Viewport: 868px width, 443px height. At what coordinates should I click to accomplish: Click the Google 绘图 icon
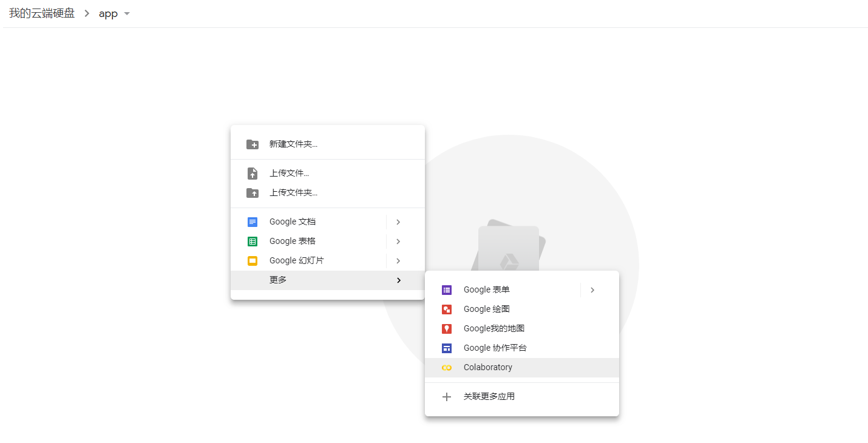447,309
